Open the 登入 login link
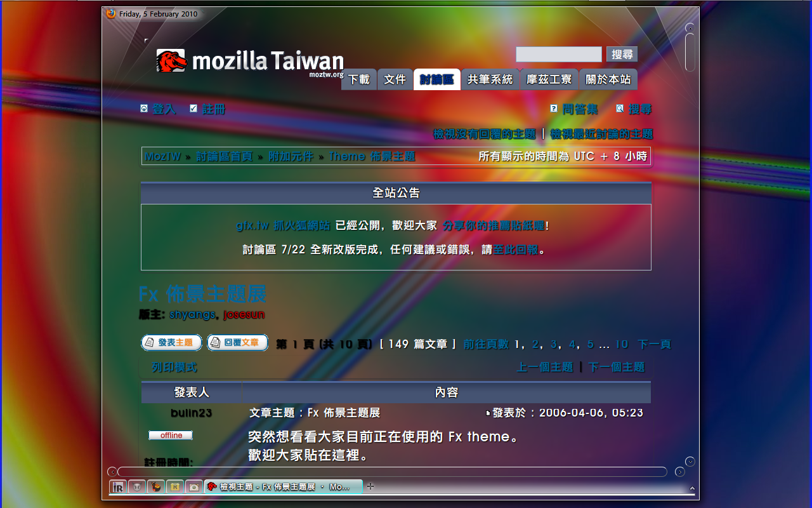The image size is (812, 508). pyautogui.click(x=164, y=109)
